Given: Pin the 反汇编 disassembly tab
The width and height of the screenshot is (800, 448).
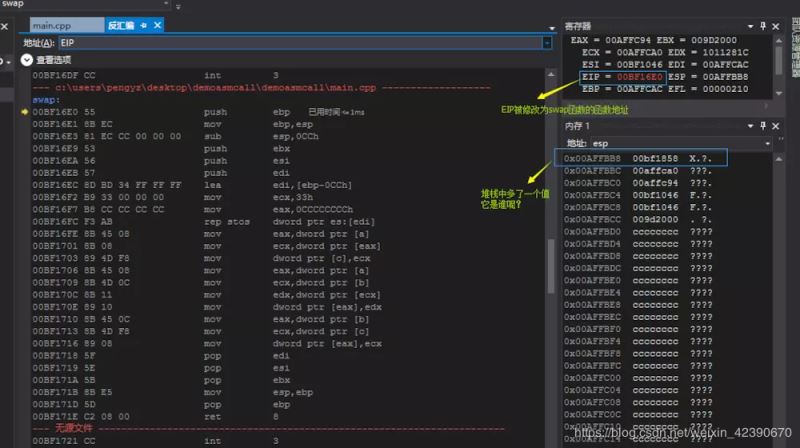Looking at the screenshot, I should click(144, 24).
